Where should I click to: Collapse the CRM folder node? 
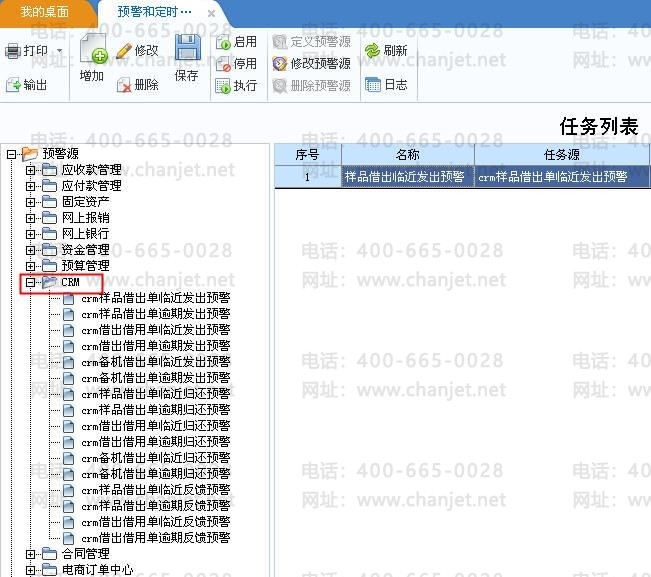[x=30, y=282]
